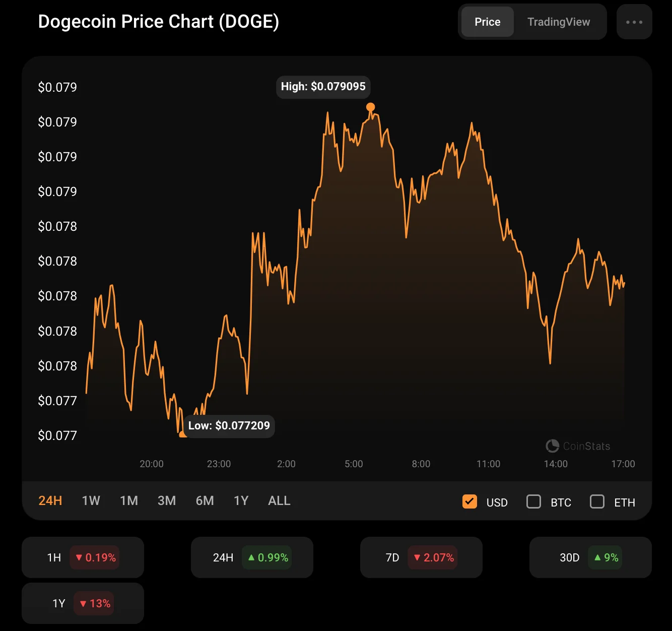Click the 7D price change card
The width and height of the screenshot is (672, 631).
pyautogui.click(x=421, y=557)
